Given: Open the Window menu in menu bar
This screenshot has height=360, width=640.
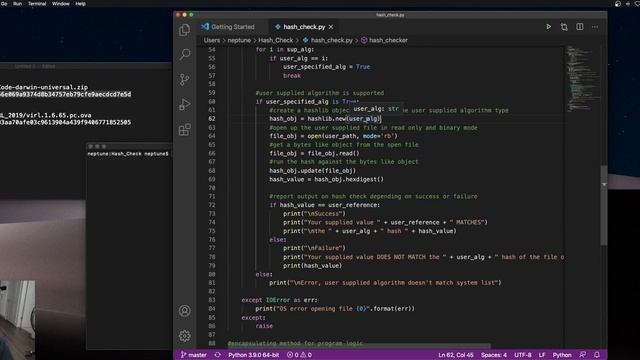Looking at the screenshot, I should [60, 4].
